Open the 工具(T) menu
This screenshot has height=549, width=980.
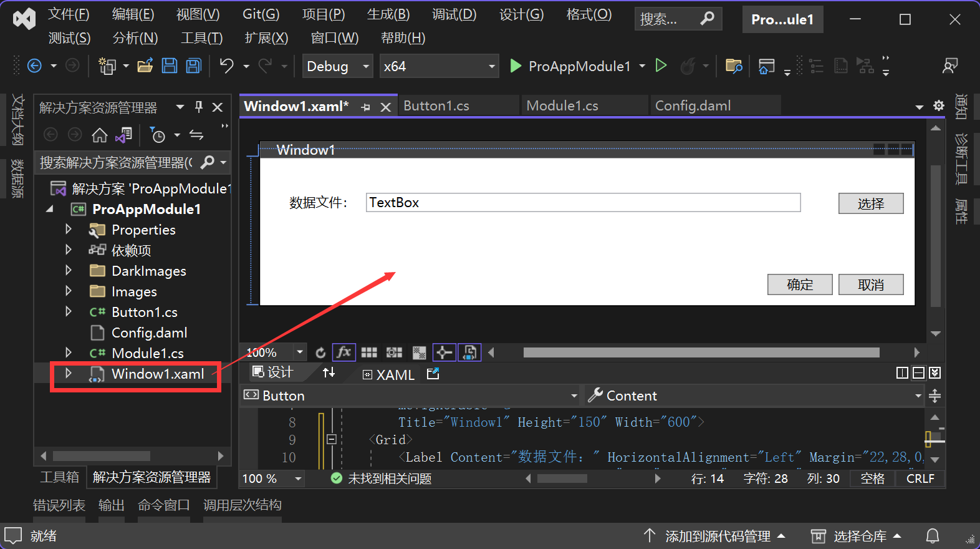coord(201,38)
